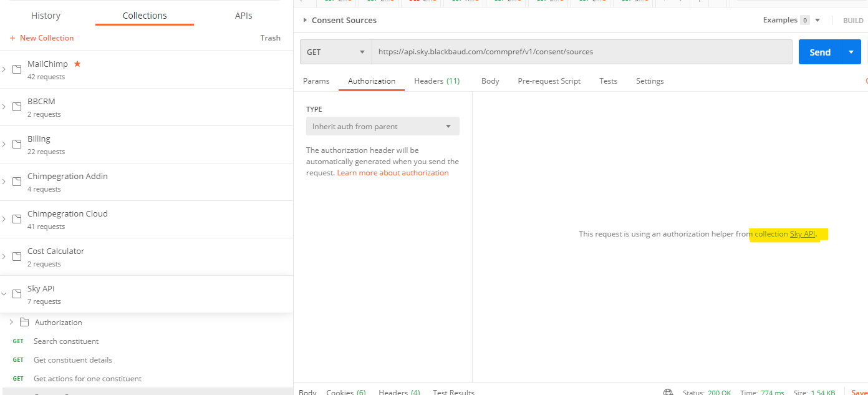The image size is (868, 395).
Task: Click the MailChimp collection star icon
Action: pyautogui.click(x=77, y=64)
